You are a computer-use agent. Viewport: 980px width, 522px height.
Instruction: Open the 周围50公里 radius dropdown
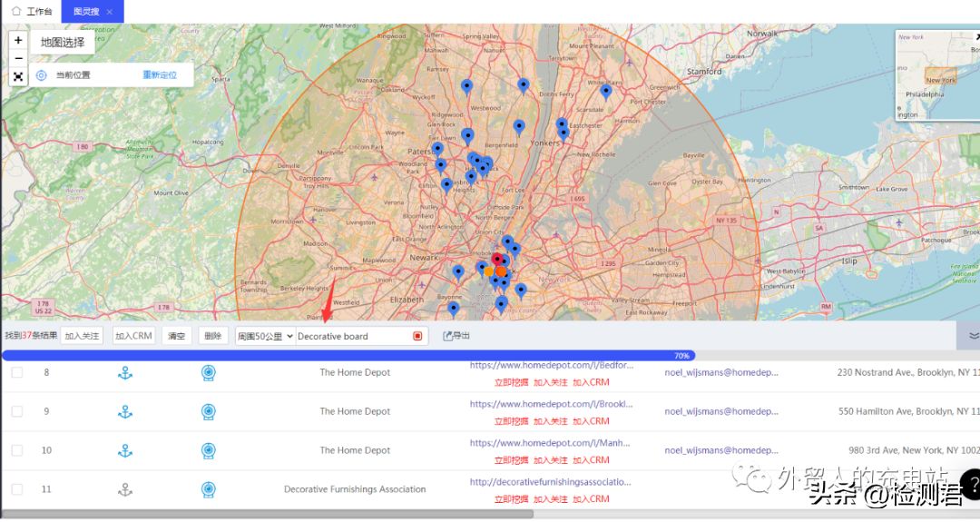coord(265,336)
